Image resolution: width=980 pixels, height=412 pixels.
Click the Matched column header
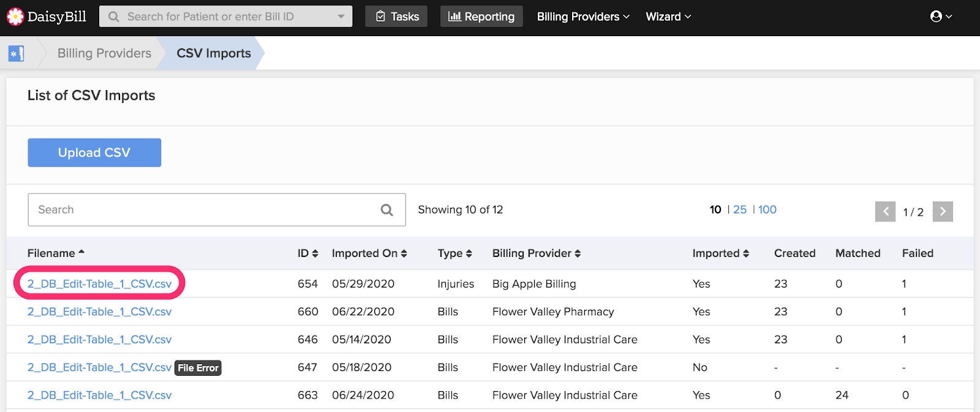click(858, 253)
